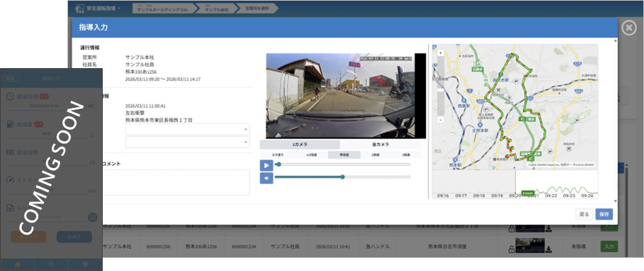Switch to the 1カメラ view tab

(300, 145)
